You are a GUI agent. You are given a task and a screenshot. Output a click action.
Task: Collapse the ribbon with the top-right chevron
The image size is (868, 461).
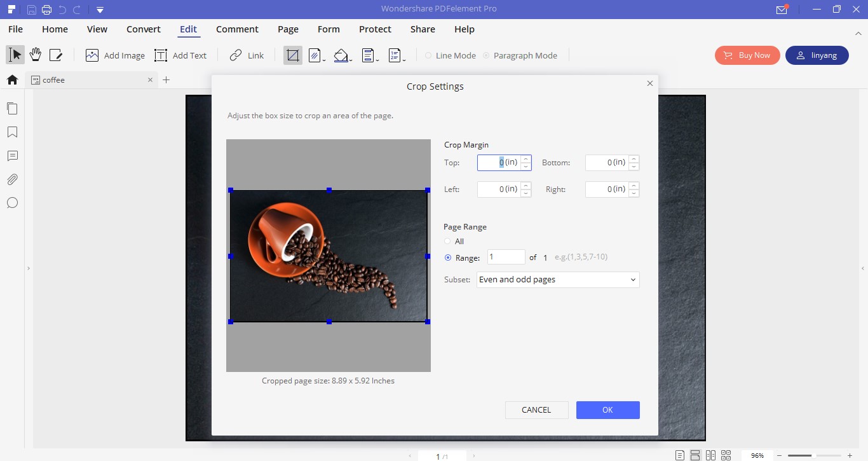tap(858, 33)
